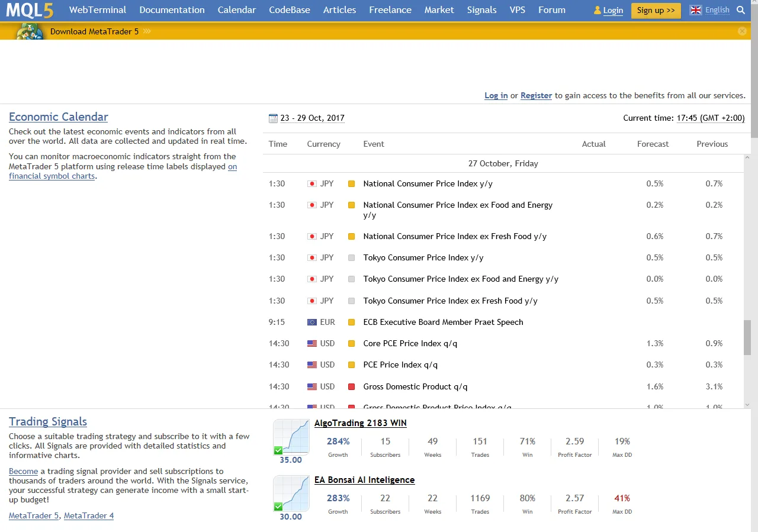The width and height of the screenshot is (758, 532).
Task: Click the user silhouette icon beside Login
Action: (598, 10)
